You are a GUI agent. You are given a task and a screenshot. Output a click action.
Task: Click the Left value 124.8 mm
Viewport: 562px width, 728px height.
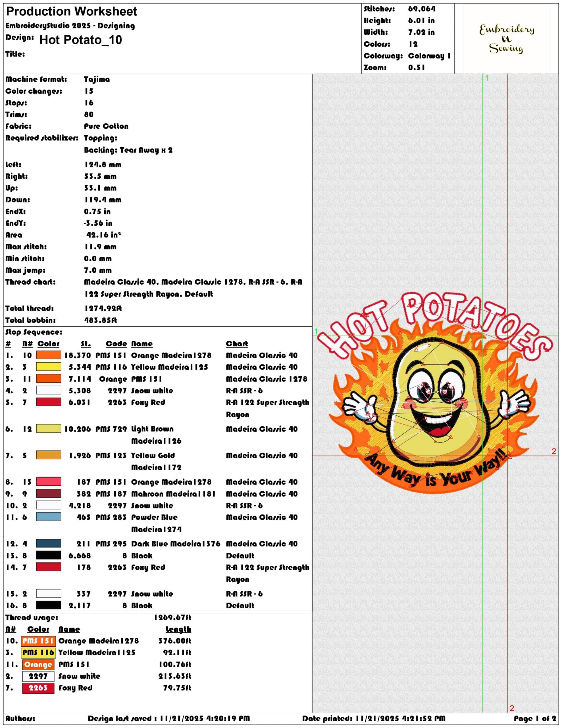(103, 165)
